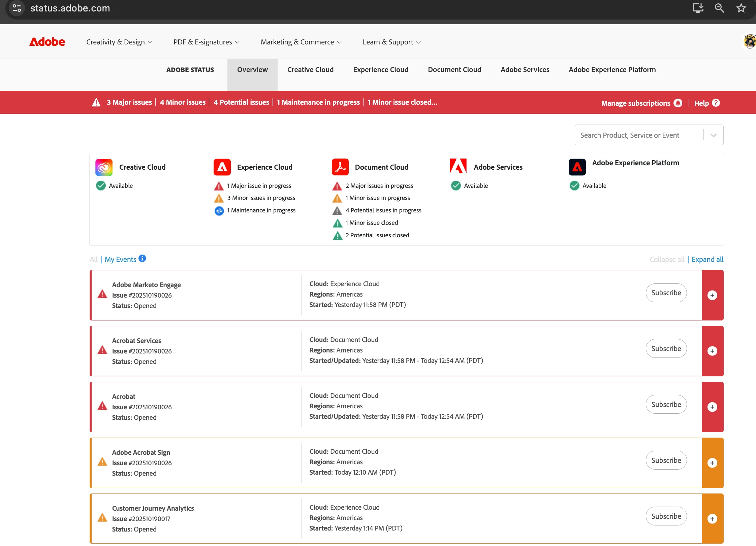Click the Creative Cloud rainbow logo icon
This screenshot has height=546, width=756.
point(104,167)
